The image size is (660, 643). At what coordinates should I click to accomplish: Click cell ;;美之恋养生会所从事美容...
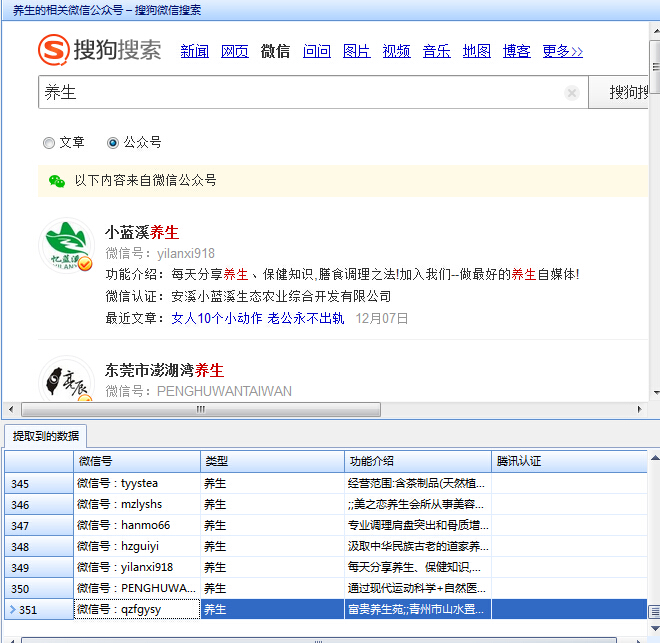(418, 504)
